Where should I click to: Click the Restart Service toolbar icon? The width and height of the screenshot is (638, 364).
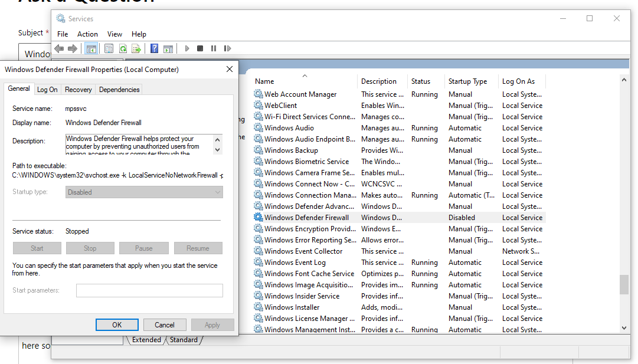coord(227,49)
